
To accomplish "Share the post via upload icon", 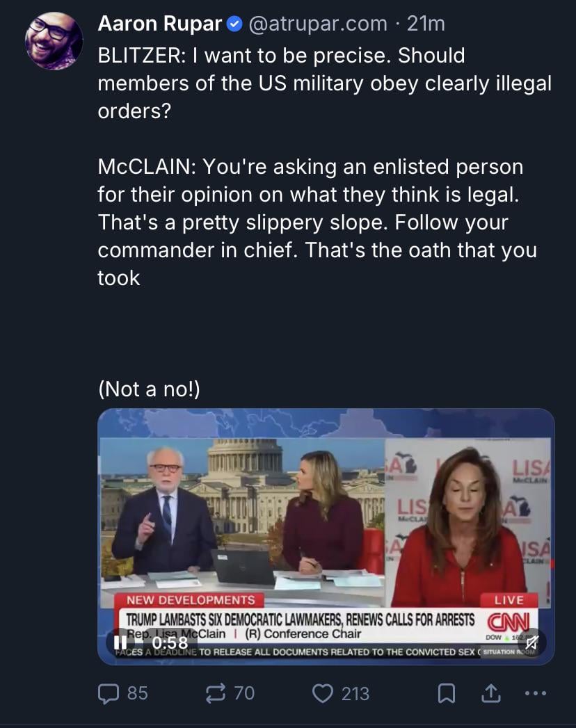I will [491, 693].
